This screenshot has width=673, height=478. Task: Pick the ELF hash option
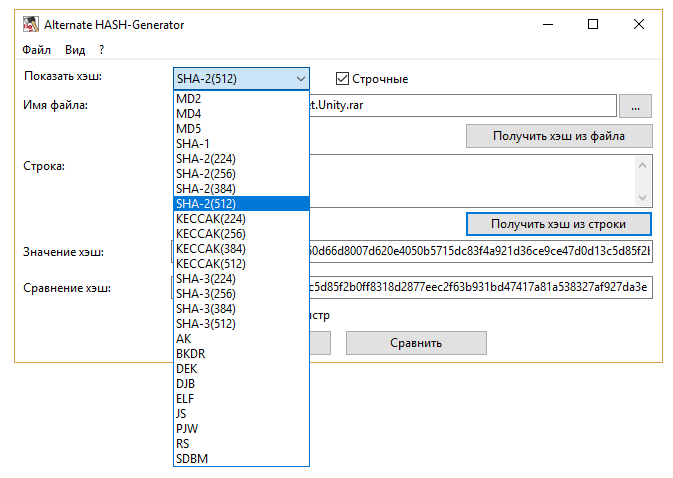[186, 398]
